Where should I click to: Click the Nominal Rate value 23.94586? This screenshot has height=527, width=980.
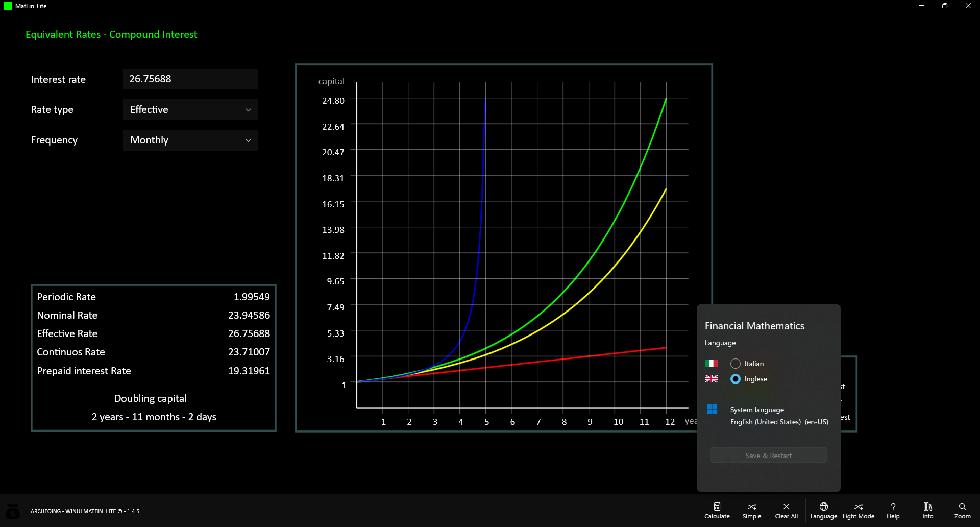[x=249, y=315]
